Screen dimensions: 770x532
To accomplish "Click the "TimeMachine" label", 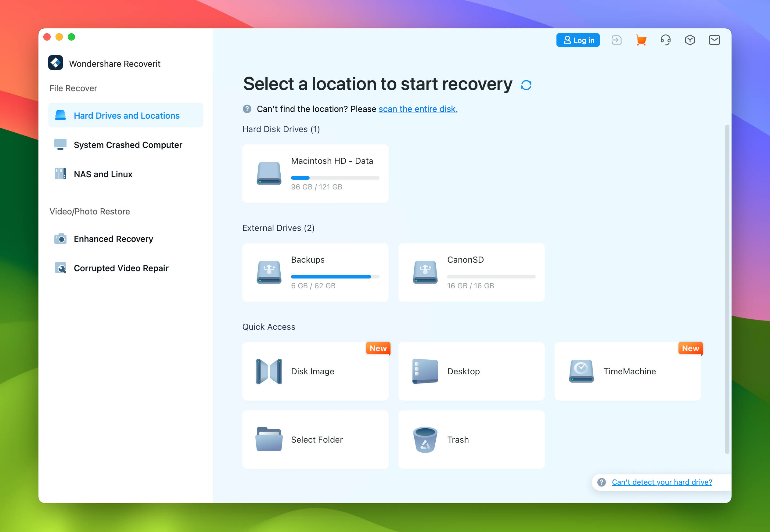I will 629,371.
